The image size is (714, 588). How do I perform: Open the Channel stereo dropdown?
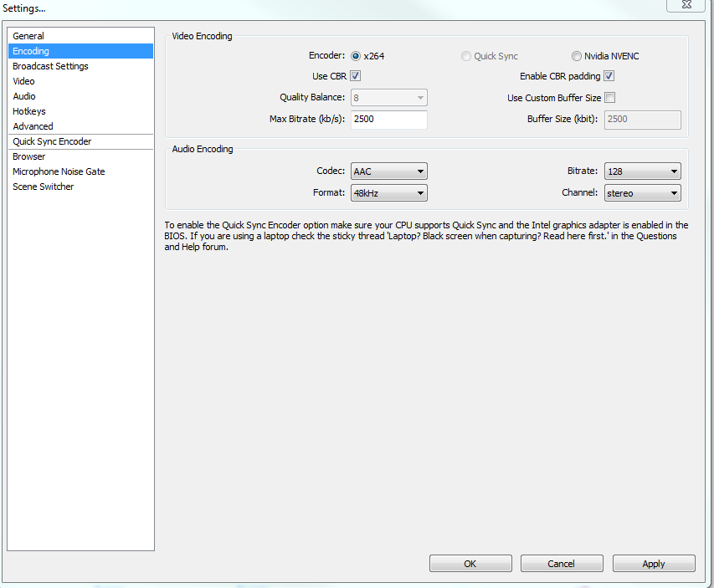(x=643, y=193)
